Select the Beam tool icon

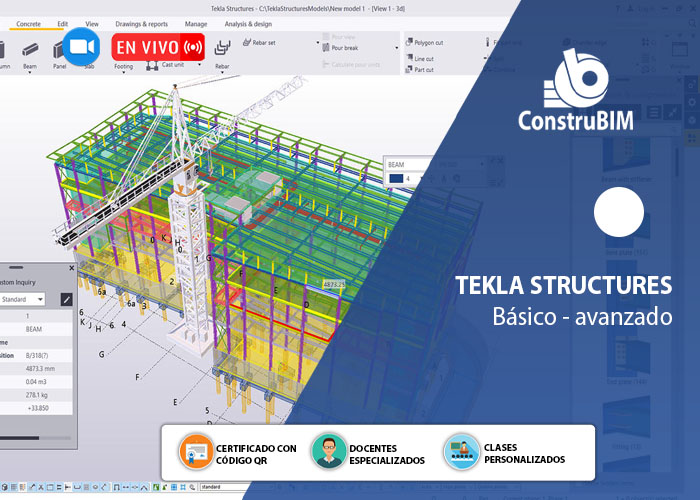pos(30,50)
